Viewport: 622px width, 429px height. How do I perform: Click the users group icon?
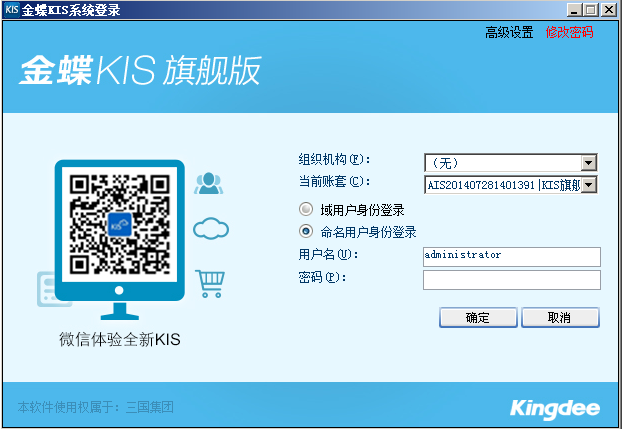pos(209,183)
